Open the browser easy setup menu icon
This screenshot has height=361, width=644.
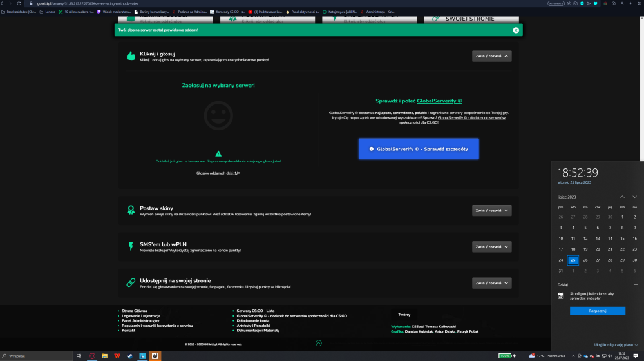pyautogui.click(x=639, y=3)
